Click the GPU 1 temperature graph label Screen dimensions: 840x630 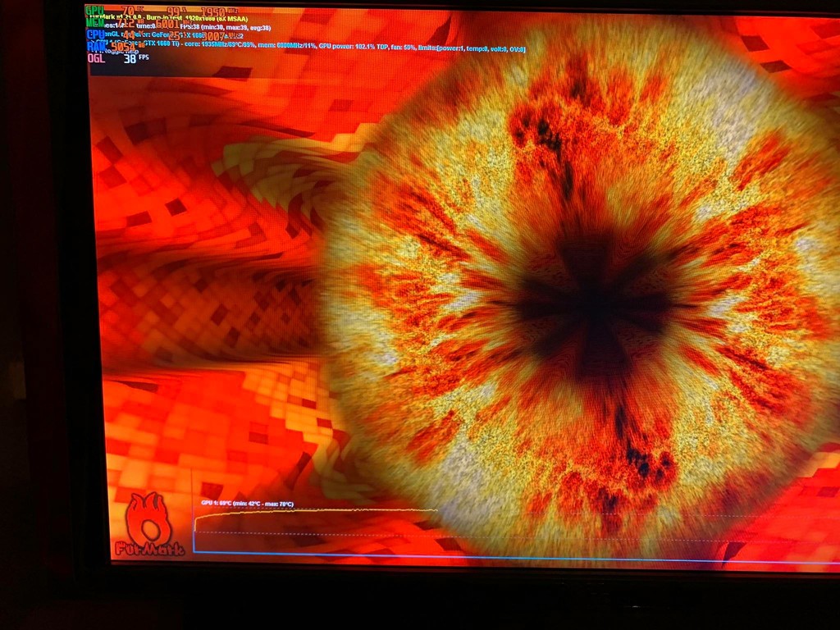[x=247, y=504]
